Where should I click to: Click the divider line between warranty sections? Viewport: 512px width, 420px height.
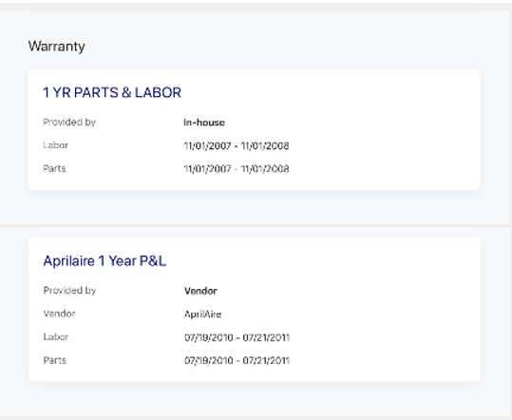(x=255, y=225)
